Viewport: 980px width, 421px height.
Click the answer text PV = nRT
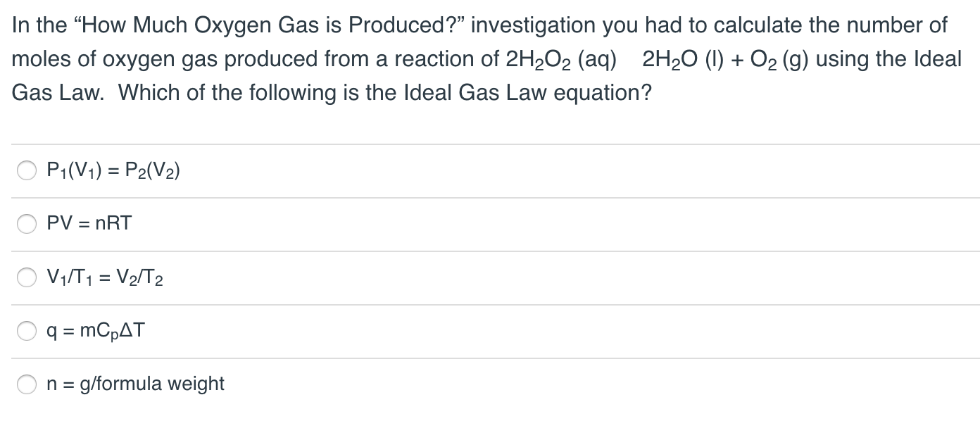(x=88, y=223)
